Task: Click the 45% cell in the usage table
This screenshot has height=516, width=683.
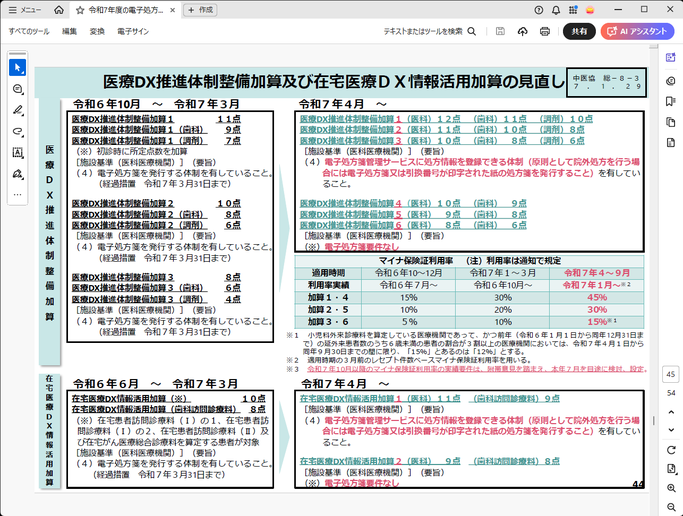Action: 597,297
